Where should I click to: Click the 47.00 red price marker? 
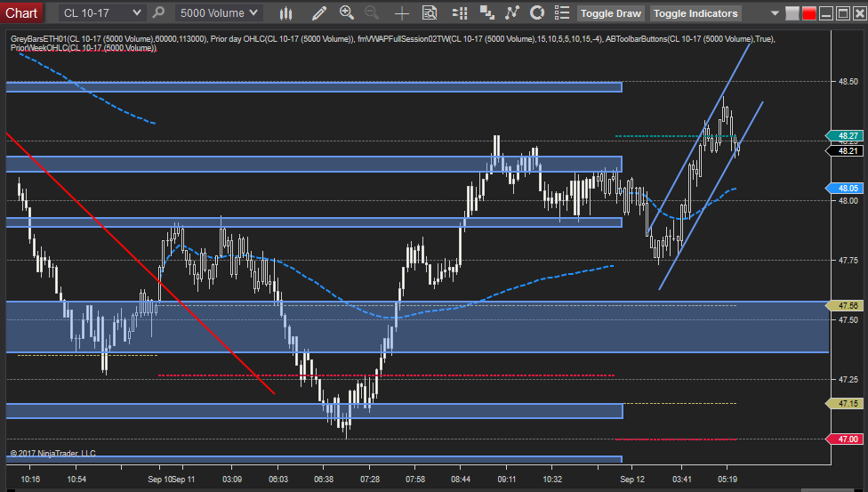[844, 440]
